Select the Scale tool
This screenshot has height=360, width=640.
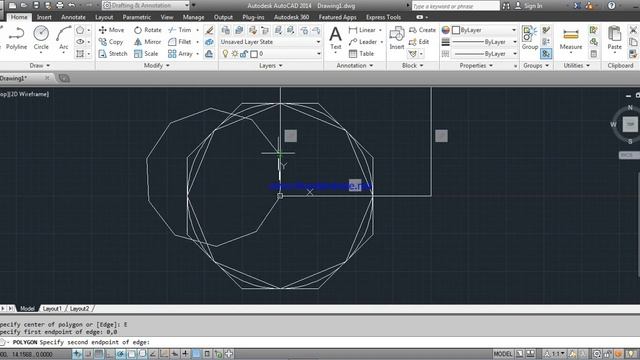click(146, 53)
